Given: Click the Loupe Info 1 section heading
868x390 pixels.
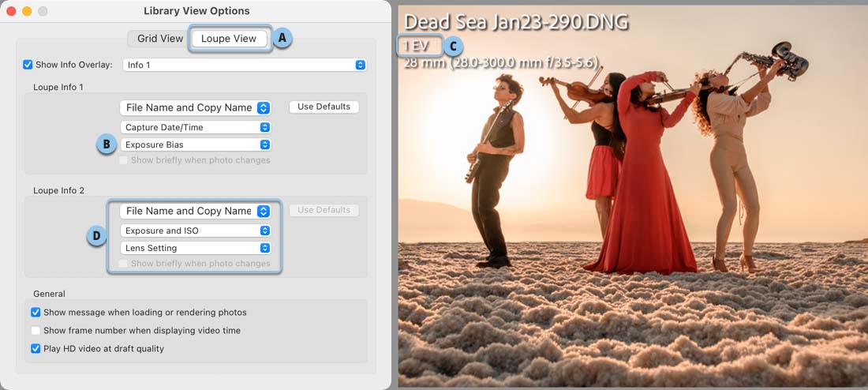Looking at the screenshot, I should click(58, 88).
